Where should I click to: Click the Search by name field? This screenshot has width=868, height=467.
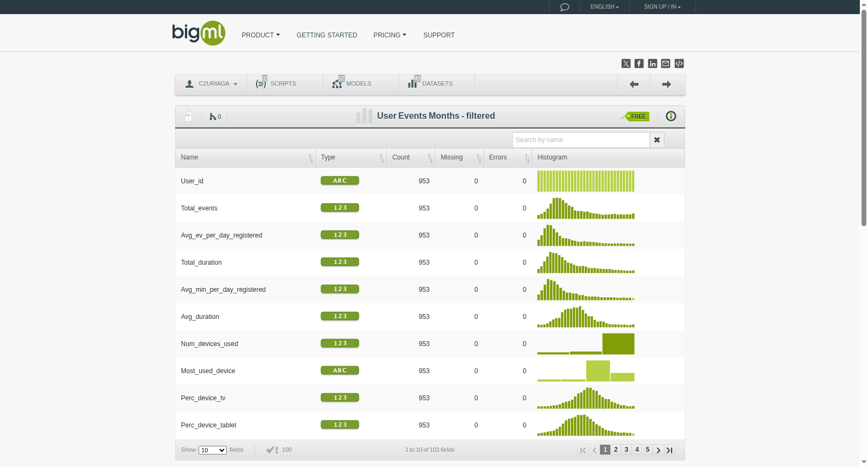tap(581, 140)
